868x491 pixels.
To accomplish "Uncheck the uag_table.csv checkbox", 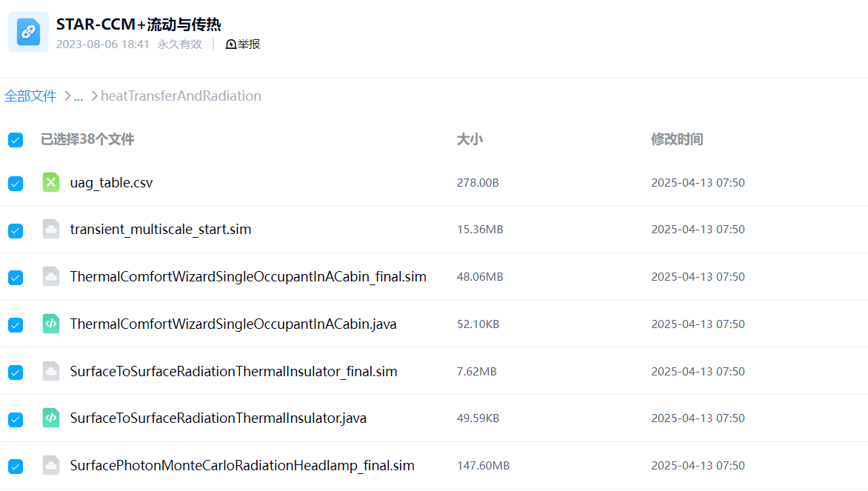I will [x=16, y=183].
